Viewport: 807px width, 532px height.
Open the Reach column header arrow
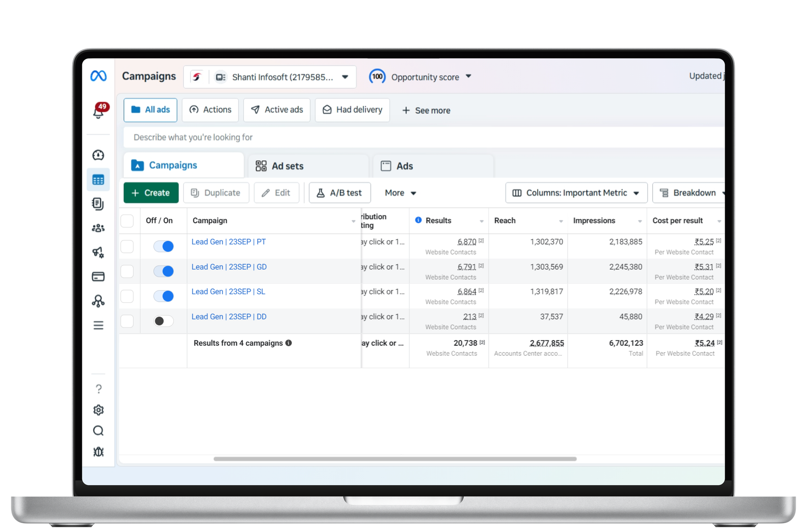(x=561, y=221)
